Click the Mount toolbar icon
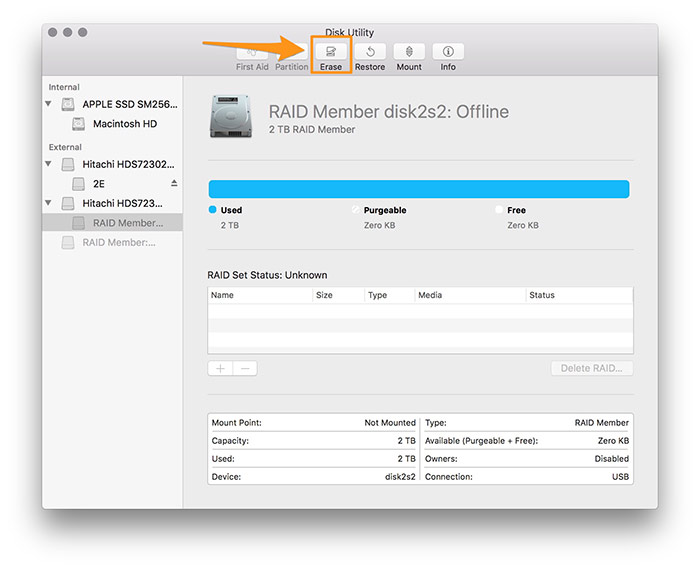700x569 pixels. point(409,51)
